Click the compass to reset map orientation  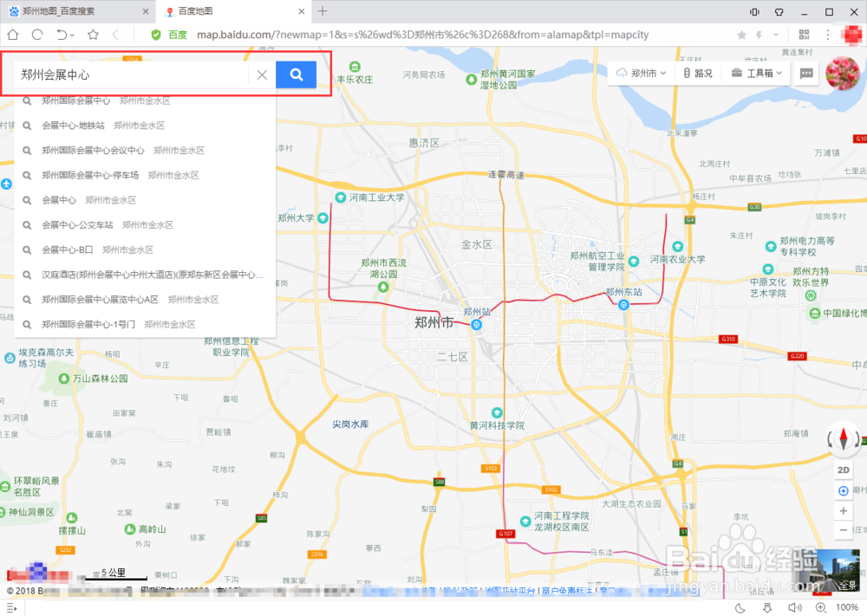pyautogui.click(x=842, y=439)
